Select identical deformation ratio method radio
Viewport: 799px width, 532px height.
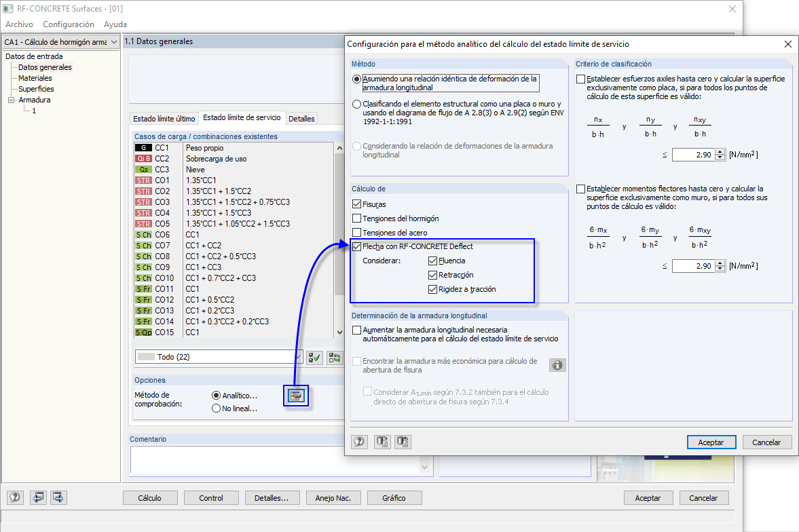coord(356,79)
